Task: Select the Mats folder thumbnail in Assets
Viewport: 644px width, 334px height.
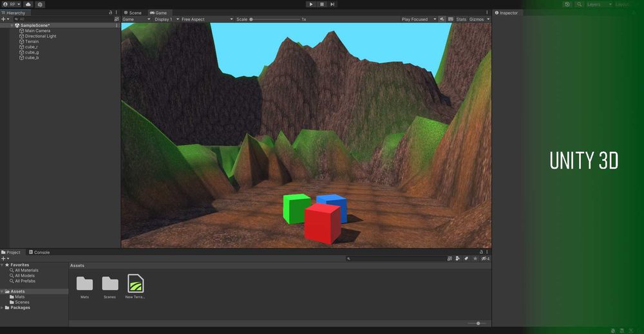Action: point(84,286)
